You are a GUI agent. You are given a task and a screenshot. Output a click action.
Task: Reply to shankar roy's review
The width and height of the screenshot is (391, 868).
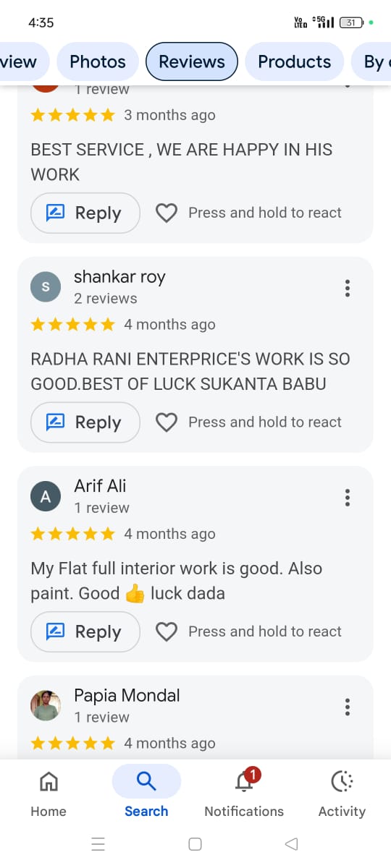pyautogui.click(x=85, y=422)
